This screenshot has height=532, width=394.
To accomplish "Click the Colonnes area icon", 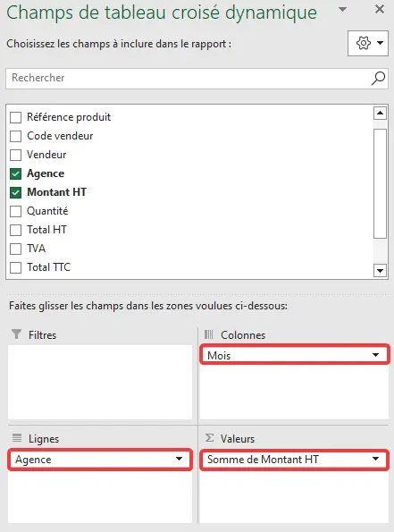I will 208,334.
